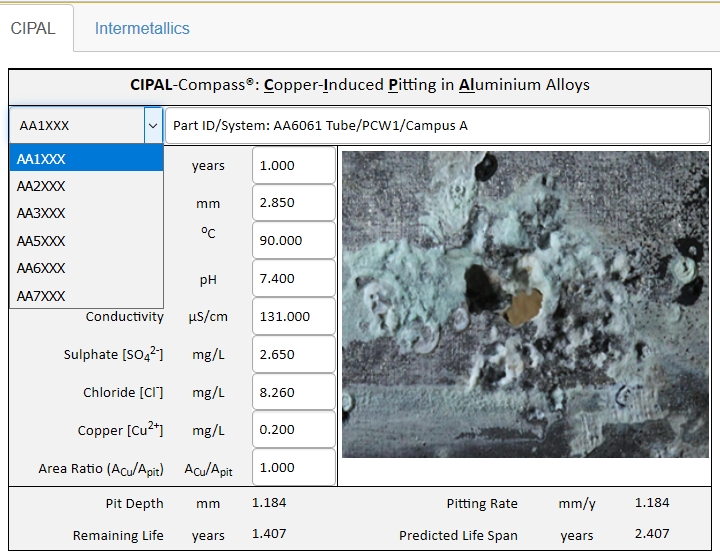The width and height of the screenshot is (720, 553).
Task: Click the corroded pitting sample photo
Action: pyautogui.click(x=525, y=304)
